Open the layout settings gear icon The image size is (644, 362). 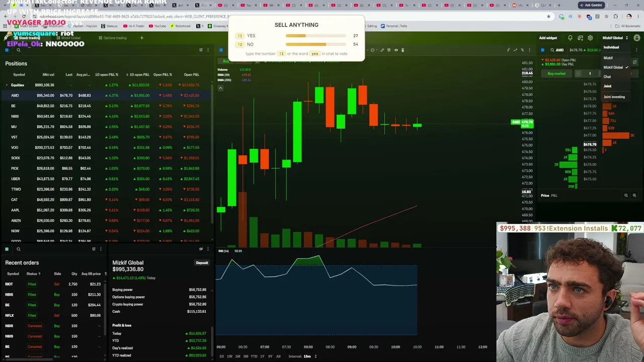pyautogui.click(x=590, y=38)
